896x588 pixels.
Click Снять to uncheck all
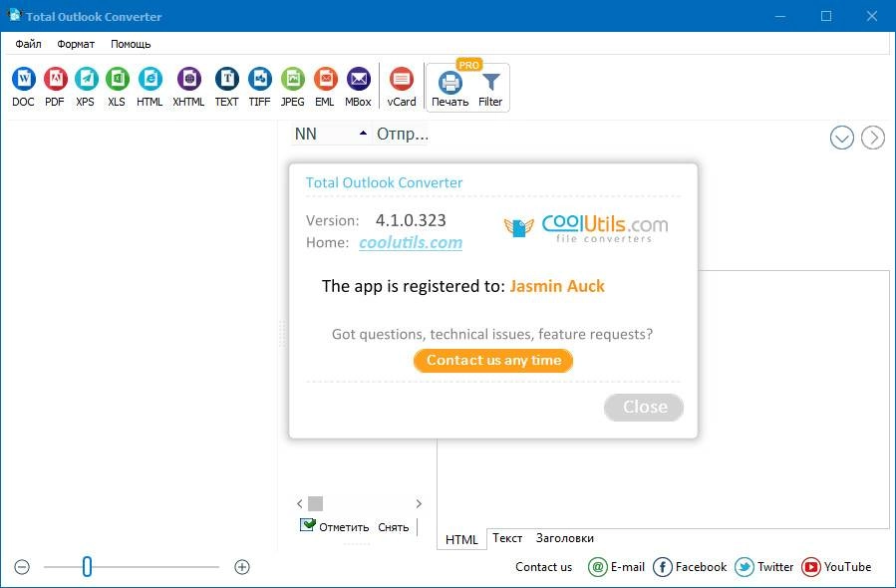(393, 527)
